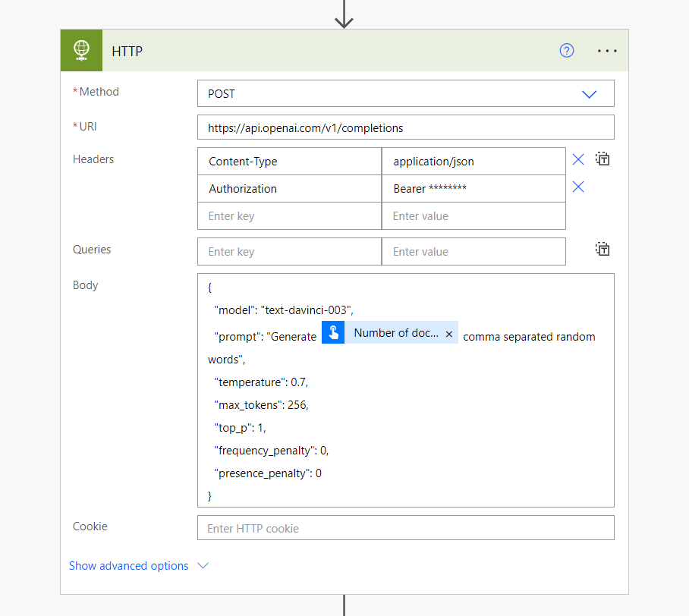The width and height of the screenshot is (689, 616).
Task: Open the HTTP action help icon
Action: click(x=567, y=51)
